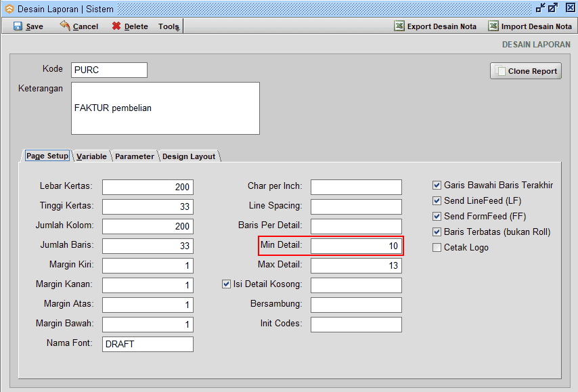Toggle Send FormFeed (FF) checkbox
This screenshot has height=392, width=578.
pyautogui.click(x=437, y=216)
